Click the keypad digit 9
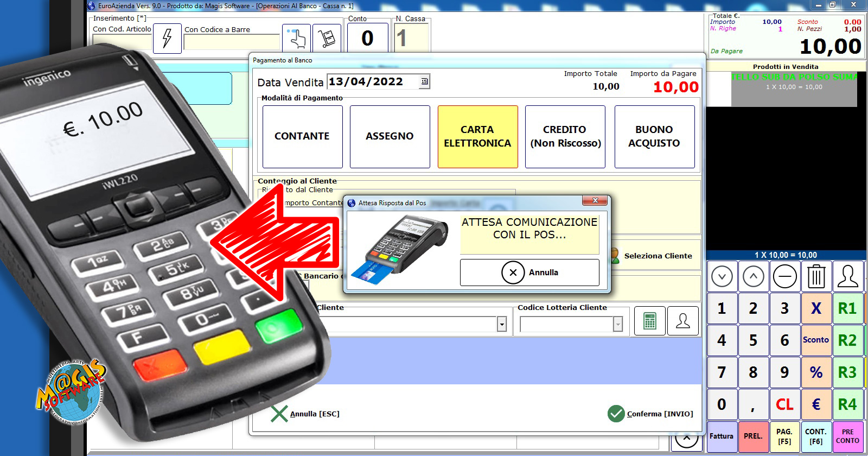 (x=784, y=372)
